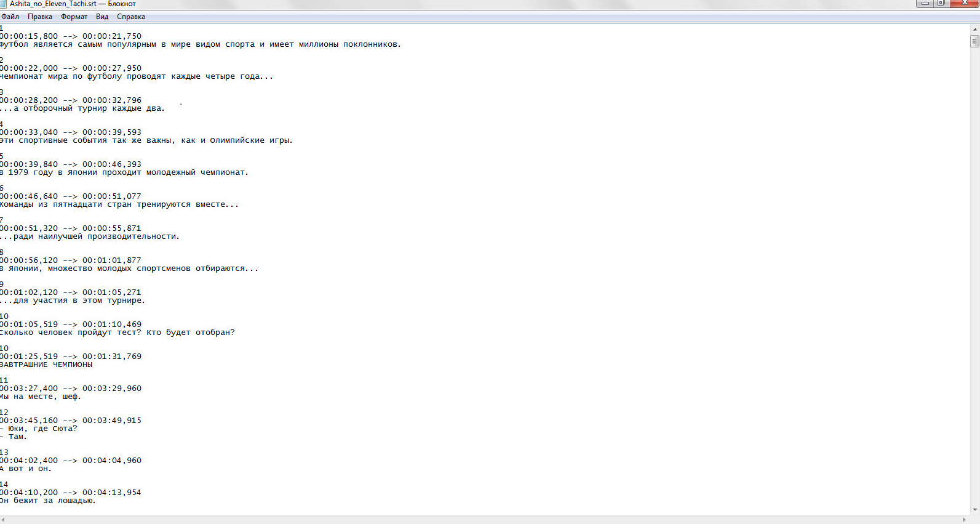Open the Правка menu

(x=39, y=17)
